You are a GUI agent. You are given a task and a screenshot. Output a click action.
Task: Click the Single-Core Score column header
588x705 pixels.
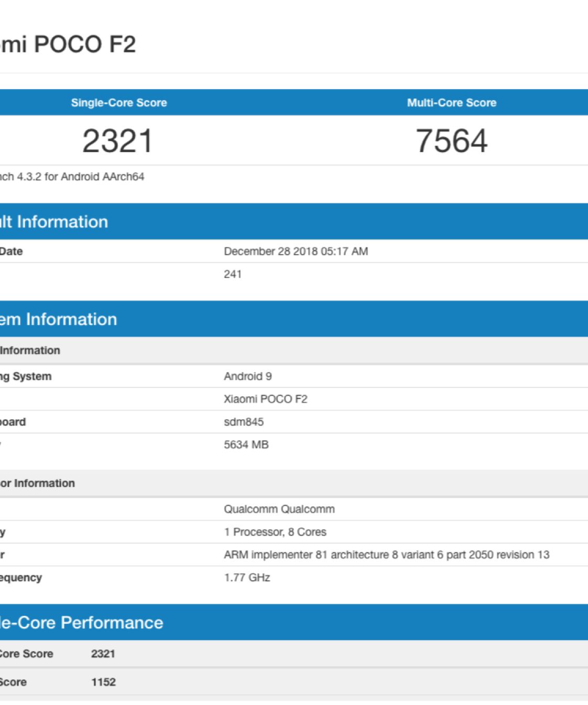[119, 103]
